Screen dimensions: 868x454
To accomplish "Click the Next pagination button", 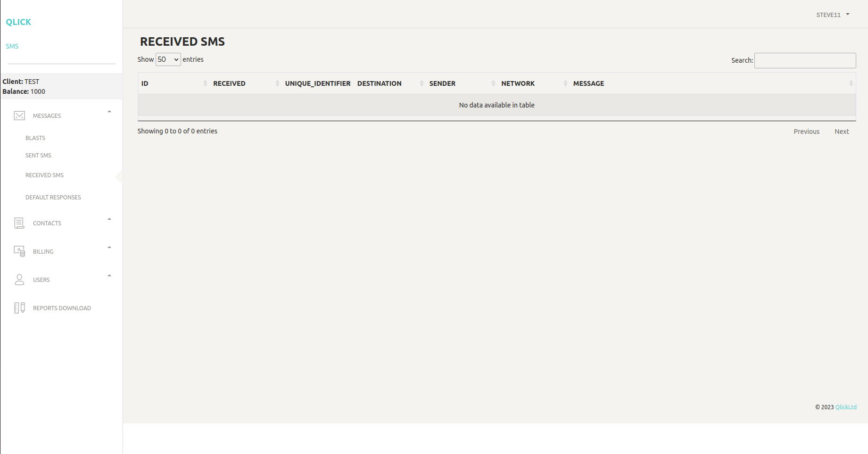I will click(x=842, y=132).
